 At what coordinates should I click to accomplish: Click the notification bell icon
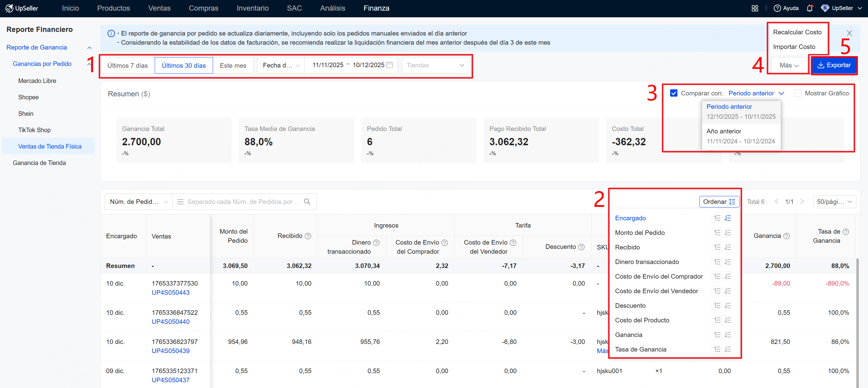click(809, 8)
